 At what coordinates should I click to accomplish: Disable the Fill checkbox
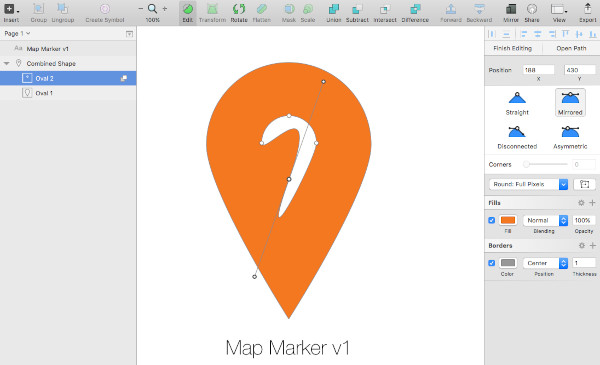point(492,220)
